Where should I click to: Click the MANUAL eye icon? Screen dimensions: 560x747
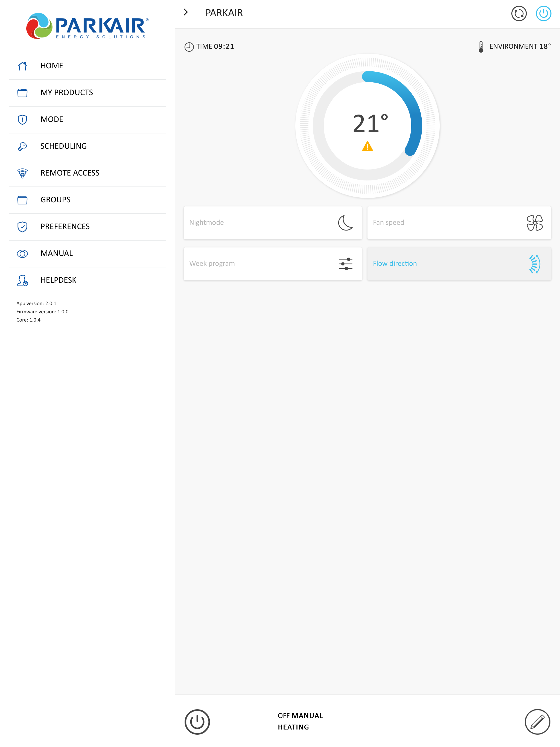click(x=22, y=254)
